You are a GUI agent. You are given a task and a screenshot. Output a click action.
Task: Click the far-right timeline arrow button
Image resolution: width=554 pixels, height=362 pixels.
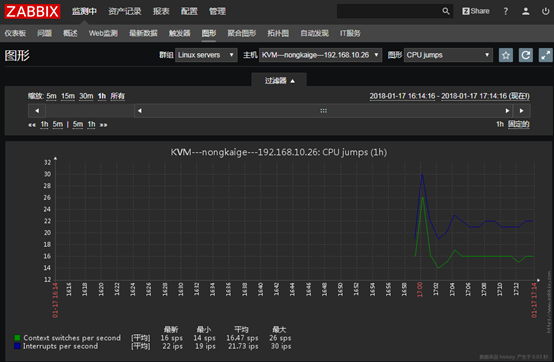coord(521,111)
